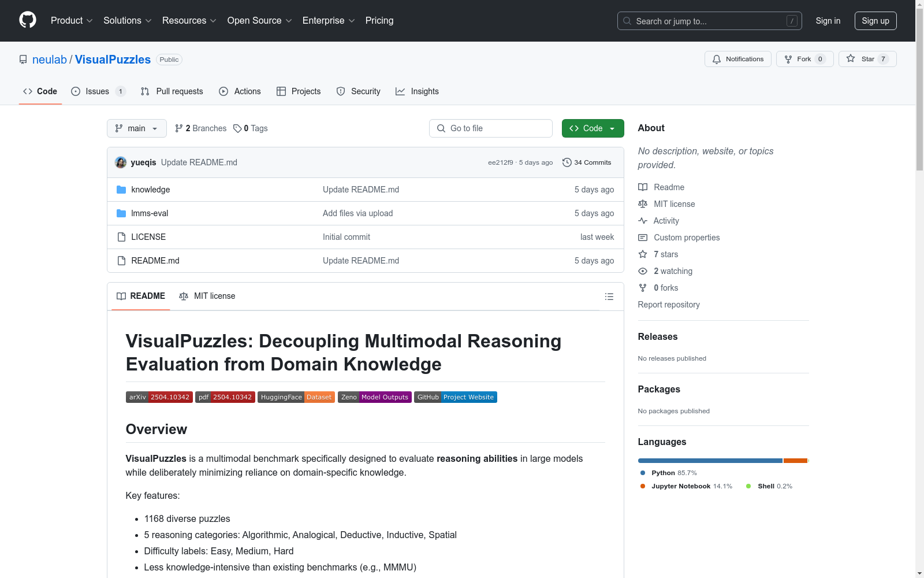Star the VisualPuzzles repository
This screenshot has height=578, width=924.
pos(867,59)
